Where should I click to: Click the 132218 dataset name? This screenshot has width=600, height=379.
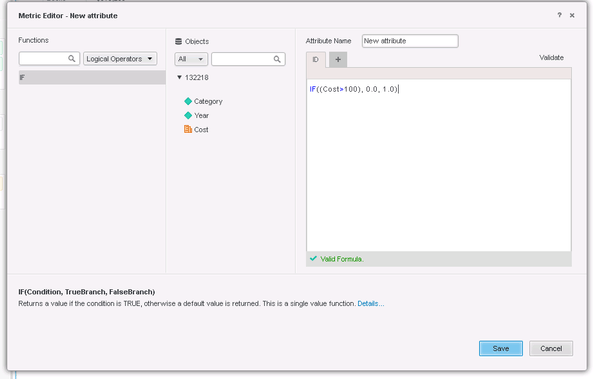(x=197, y=77)
